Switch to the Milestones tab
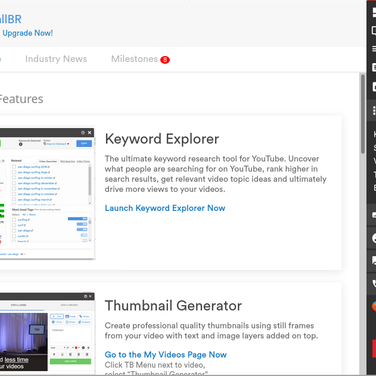 point(134,59)
